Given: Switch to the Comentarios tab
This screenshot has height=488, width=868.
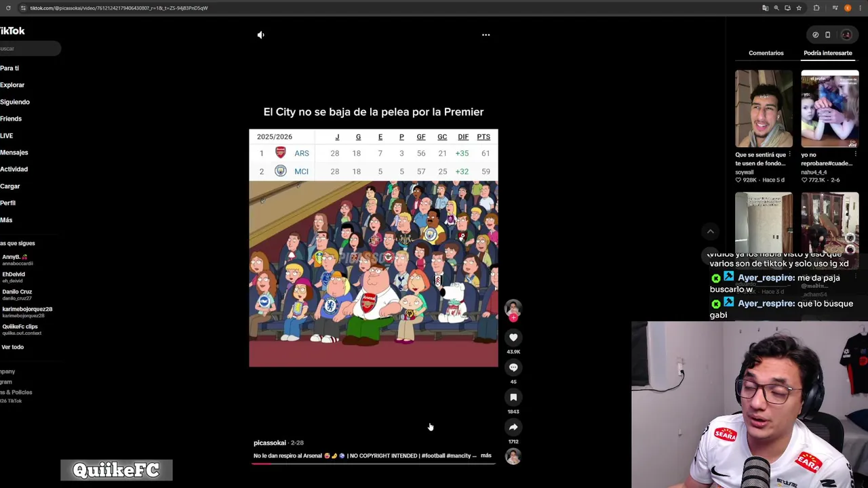Looking at the screenshot, I should pyautogui.click(x=766, y=53).
